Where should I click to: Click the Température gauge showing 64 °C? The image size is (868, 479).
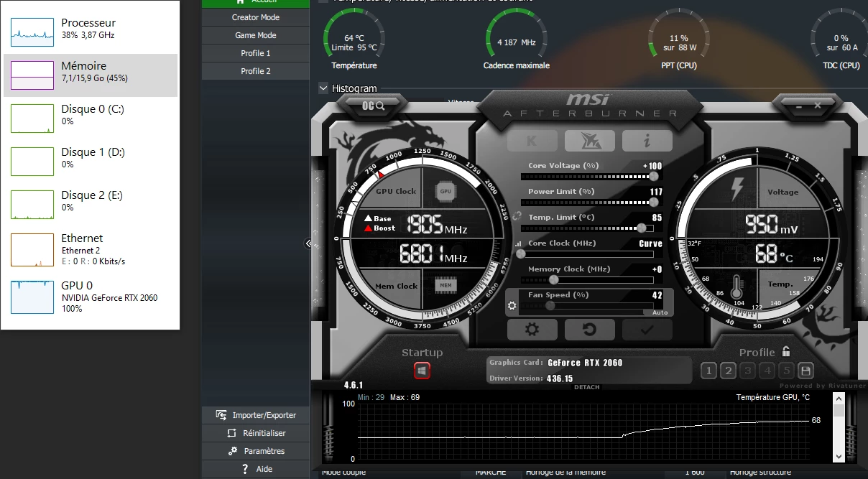tap(354, 39)
